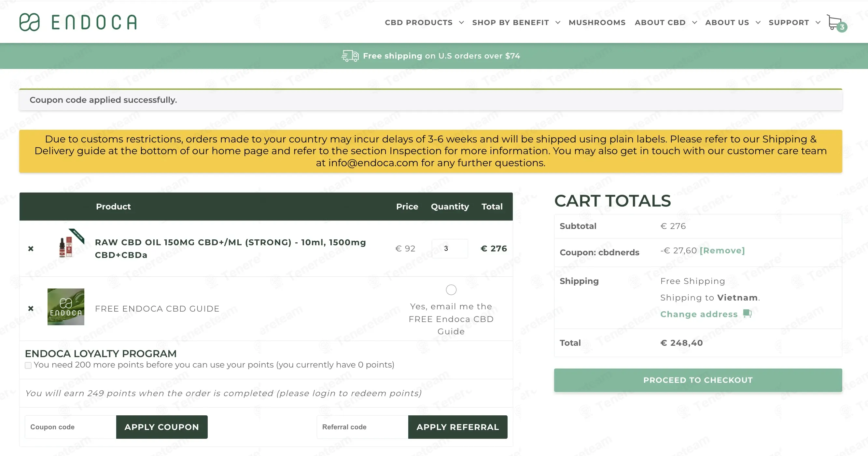The height and width of the screenshot is (456, 868).
Task: Focus the Referral code field
Action: (x=362, y=427)
